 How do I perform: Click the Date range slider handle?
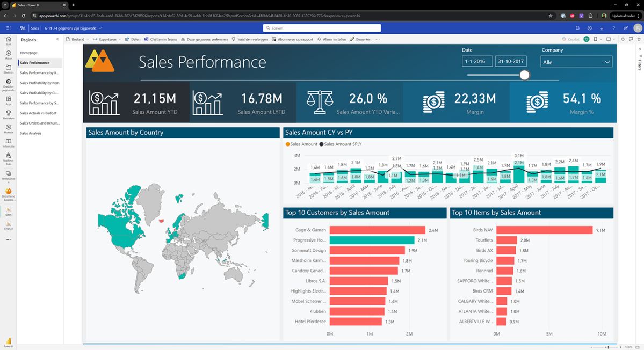coord(524,75)
